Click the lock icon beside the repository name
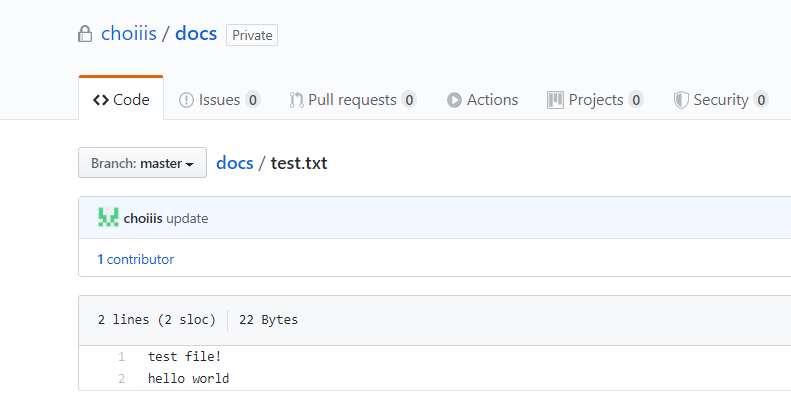 [x=85, y=34]
